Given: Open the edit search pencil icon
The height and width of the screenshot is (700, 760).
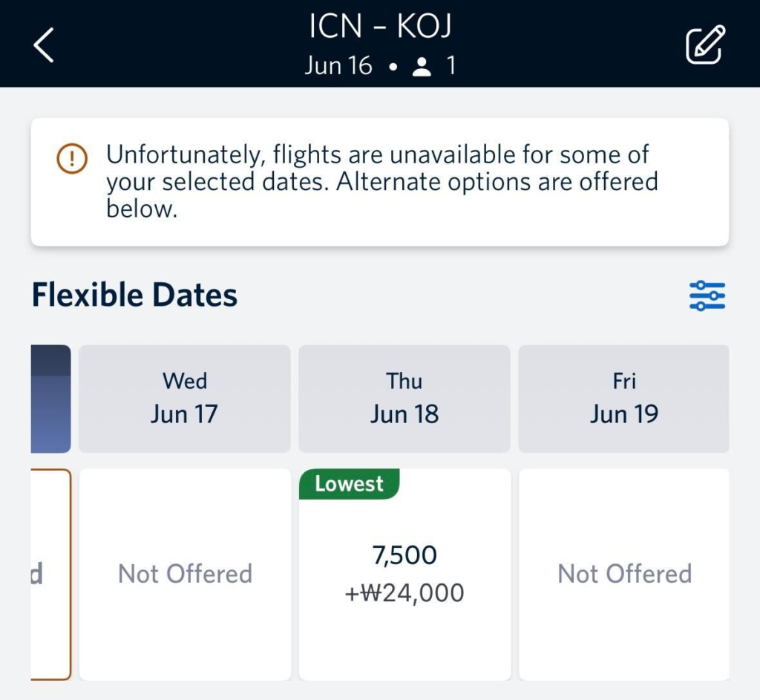Looking at the screenshot, I should [x=704, y=45].
